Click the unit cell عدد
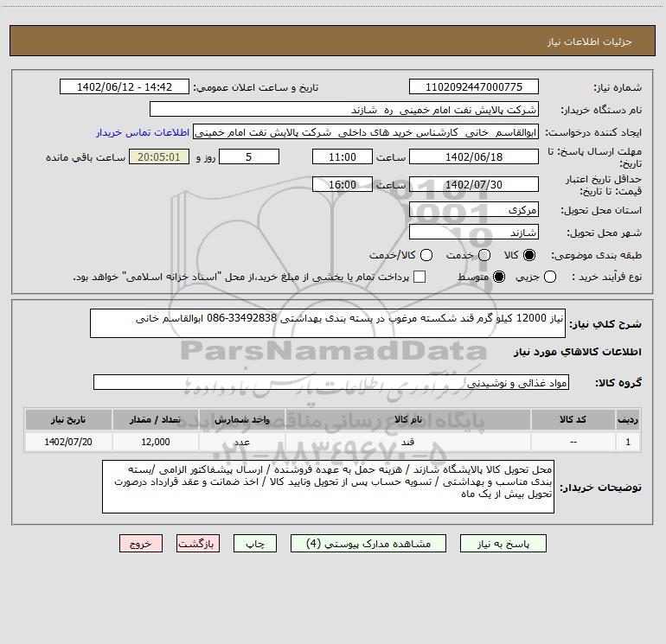This screenshot has height=644, width=666. pos(241,442)
